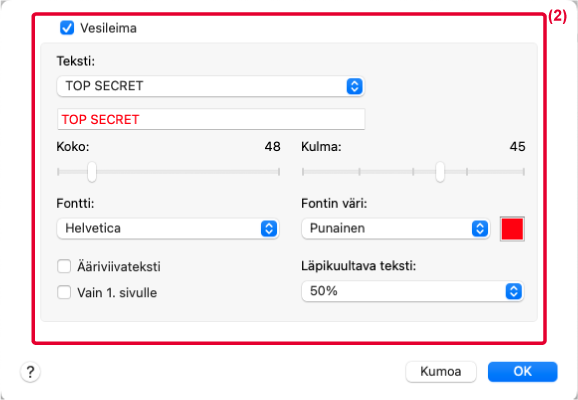Click the red TOP SECRET text field
Screen dimensions: 578x400
(211, 119)
